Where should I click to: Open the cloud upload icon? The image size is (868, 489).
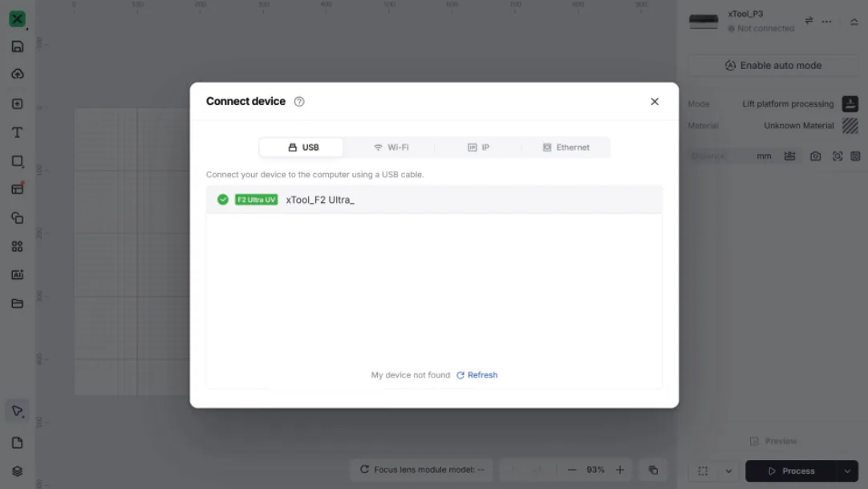17,74
